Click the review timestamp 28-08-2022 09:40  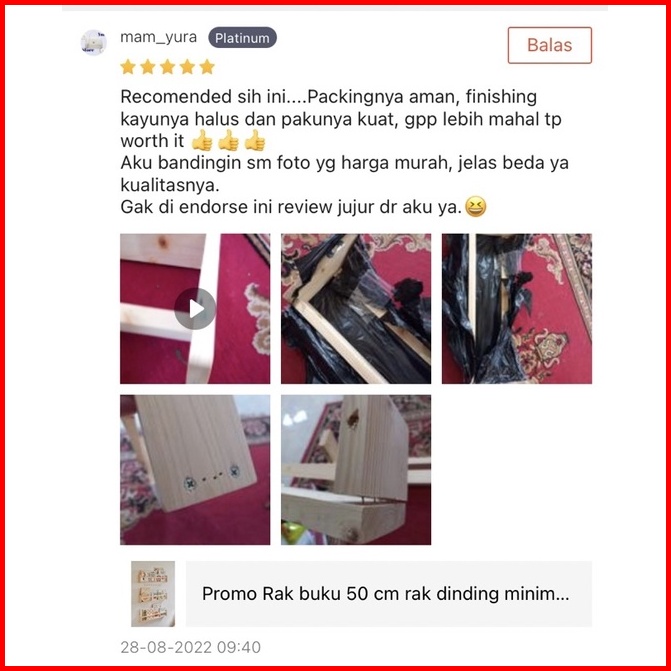point(190,647)
